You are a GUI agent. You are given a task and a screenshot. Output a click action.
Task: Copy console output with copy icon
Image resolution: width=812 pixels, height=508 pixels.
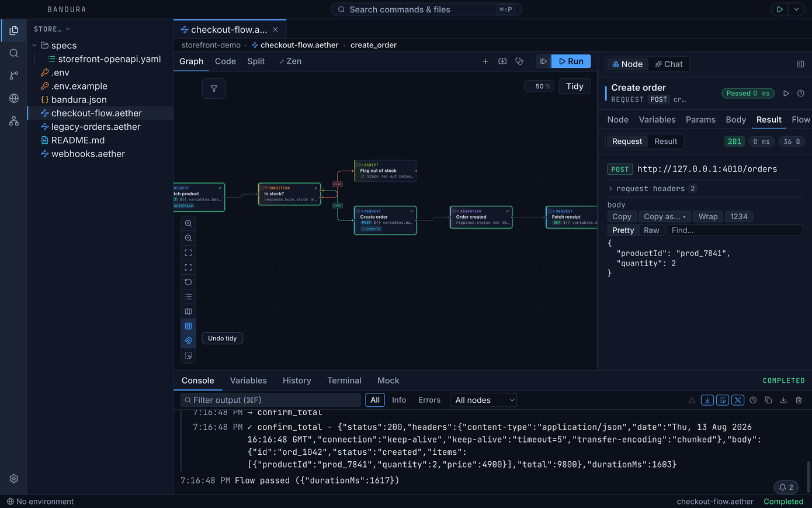(768, 400)
